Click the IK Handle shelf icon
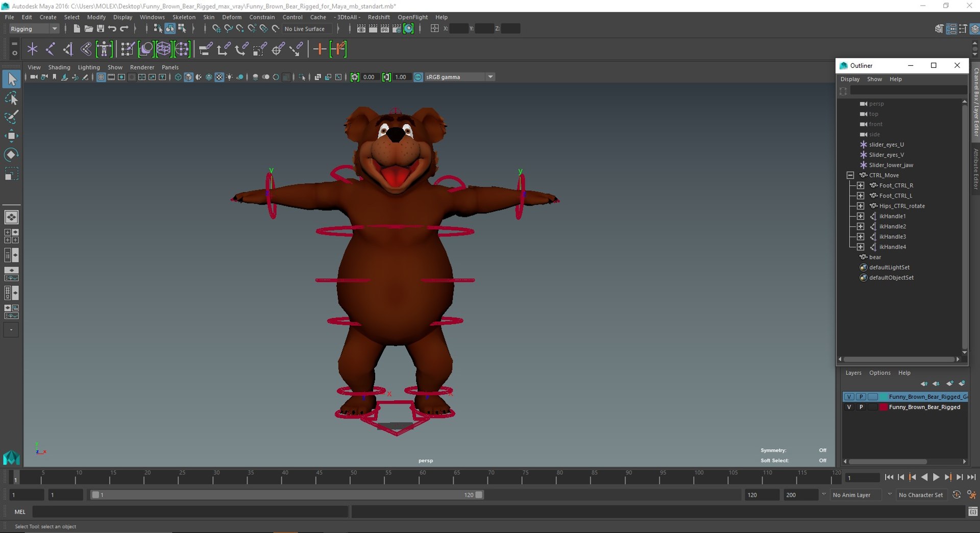Viewport: 980px width, 533px height. (68, 49)
